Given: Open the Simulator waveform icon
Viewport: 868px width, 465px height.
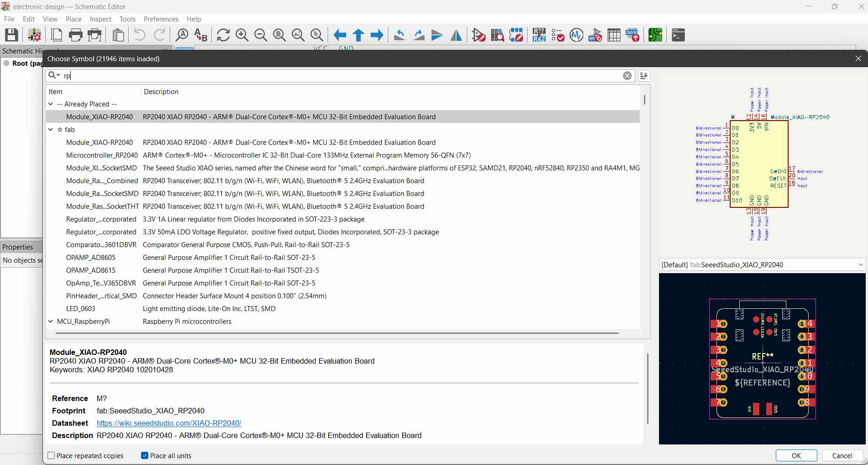Looking at the screenshot, I should (x=576, y=35).
